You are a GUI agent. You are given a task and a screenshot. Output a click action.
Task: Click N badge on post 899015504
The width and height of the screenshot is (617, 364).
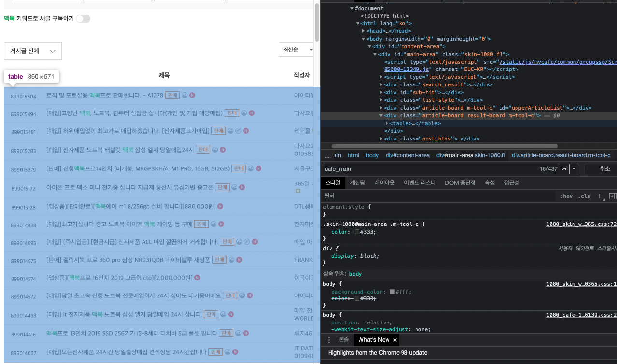tap(192, 95)
